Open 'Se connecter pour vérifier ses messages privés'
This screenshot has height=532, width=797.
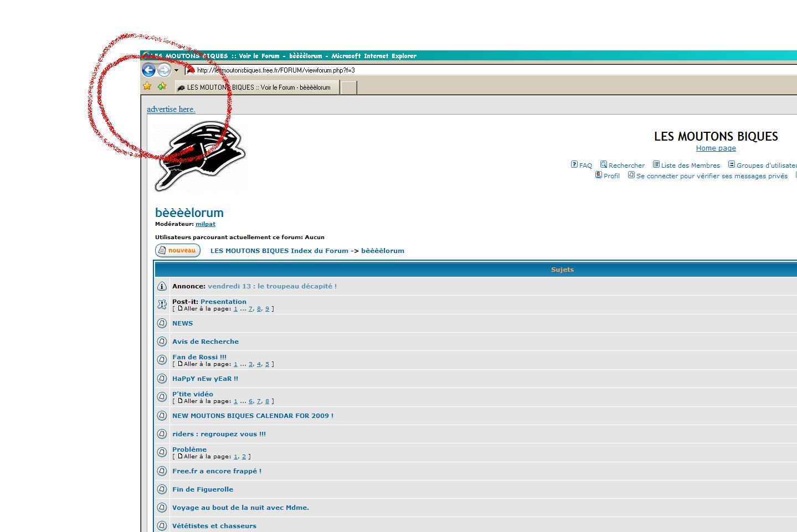[x=712, y=176]
